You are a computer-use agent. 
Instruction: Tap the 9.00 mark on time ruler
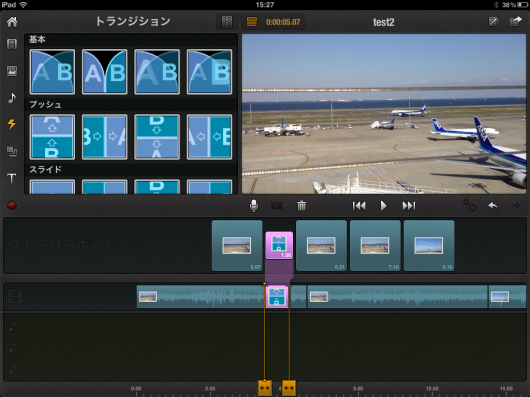click(358, 389)
